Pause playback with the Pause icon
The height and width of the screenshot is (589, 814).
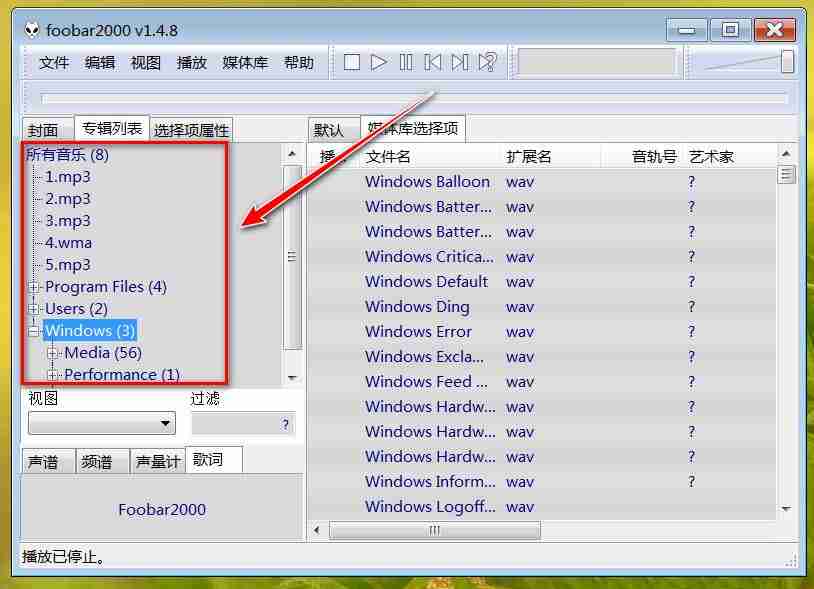point(406,63)
